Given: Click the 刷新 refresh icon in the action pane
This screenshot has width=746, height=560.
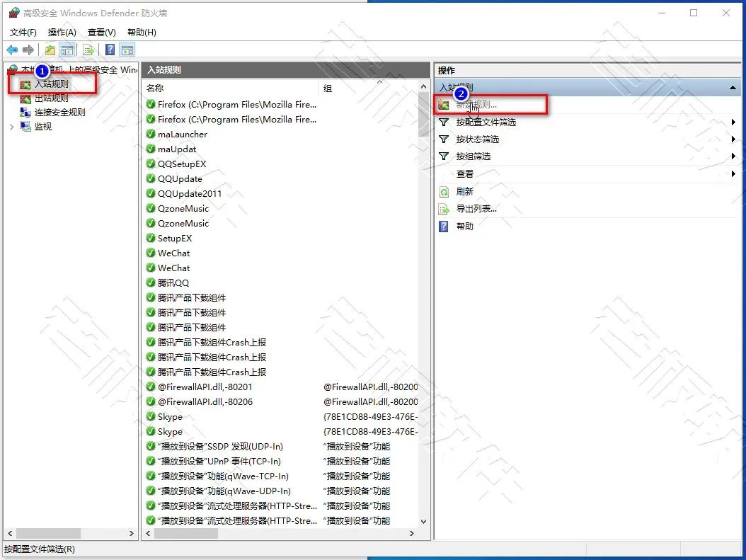Looking at the screenshot, I should [445, 191].
